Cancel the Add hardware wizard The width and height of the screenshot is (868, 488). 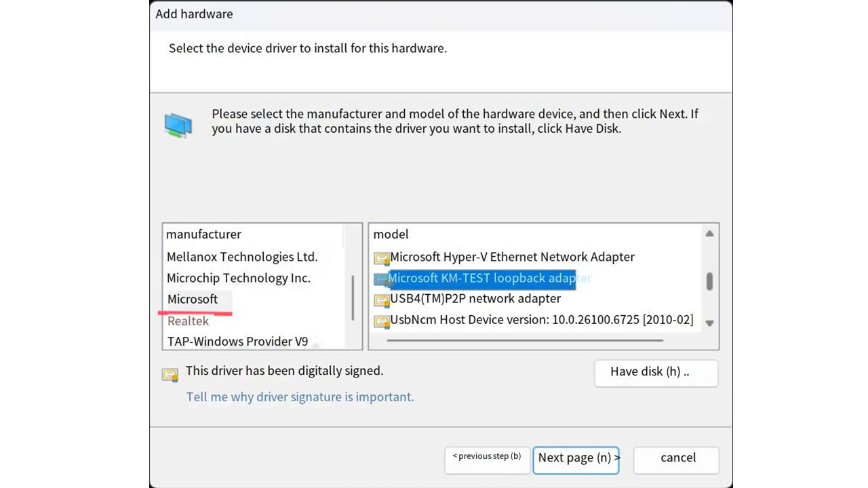point(677,457)
